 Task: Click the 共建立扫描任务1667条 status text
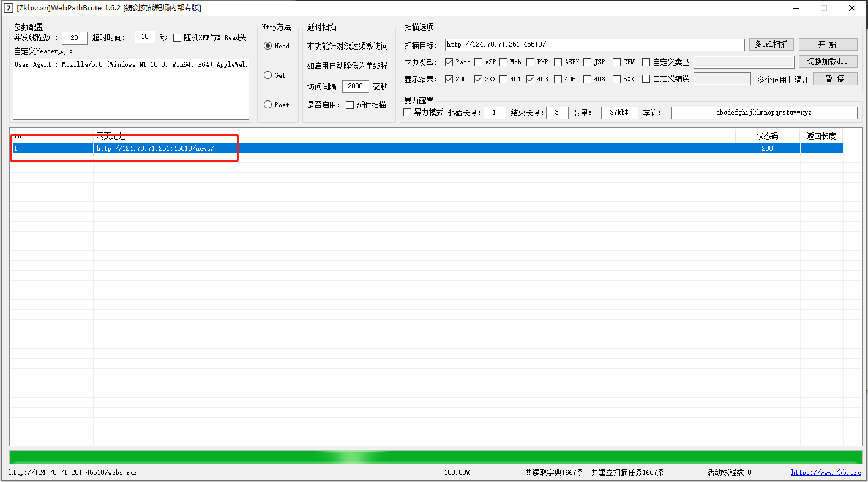click(x=627, y=473)
